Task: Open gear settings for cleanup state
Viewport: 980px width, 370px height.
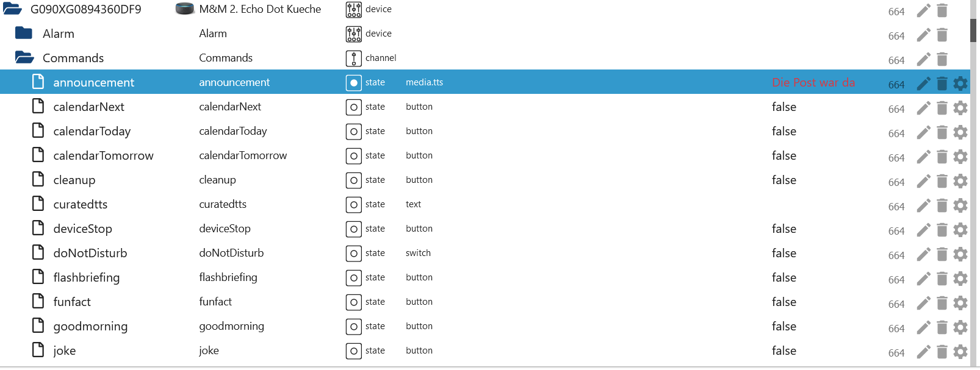Action: pos(960,181)
